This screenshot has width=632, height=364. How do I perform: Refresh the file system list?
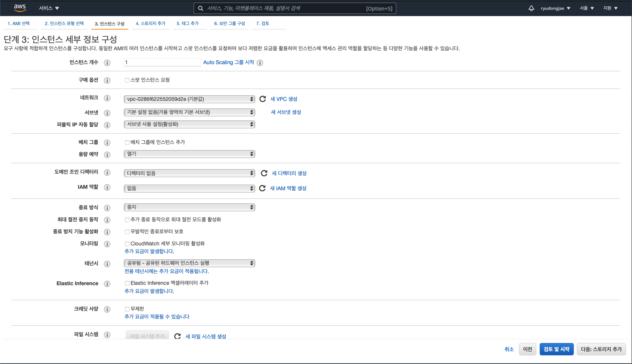tap(178, 336)
